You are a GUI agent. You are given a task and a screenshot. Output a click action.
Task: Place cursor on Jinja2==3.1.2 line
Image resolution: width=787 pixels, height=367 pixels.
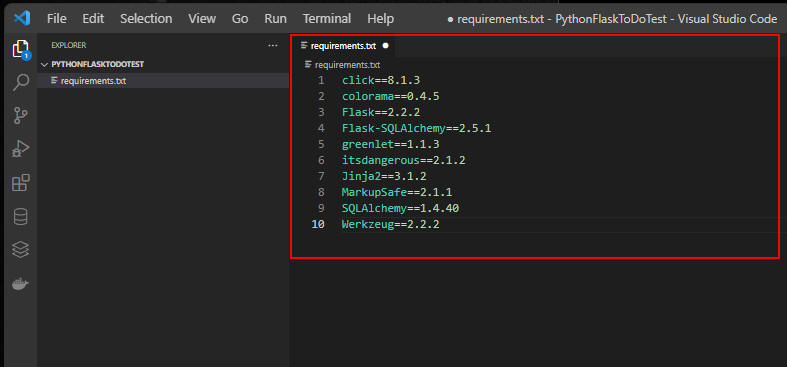(384, 177)
